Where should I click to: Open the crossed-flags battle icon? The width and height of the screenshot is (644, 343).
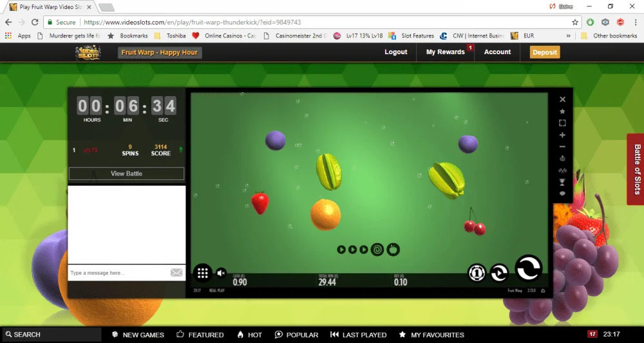pyautogui.click(x=563, y=170)
